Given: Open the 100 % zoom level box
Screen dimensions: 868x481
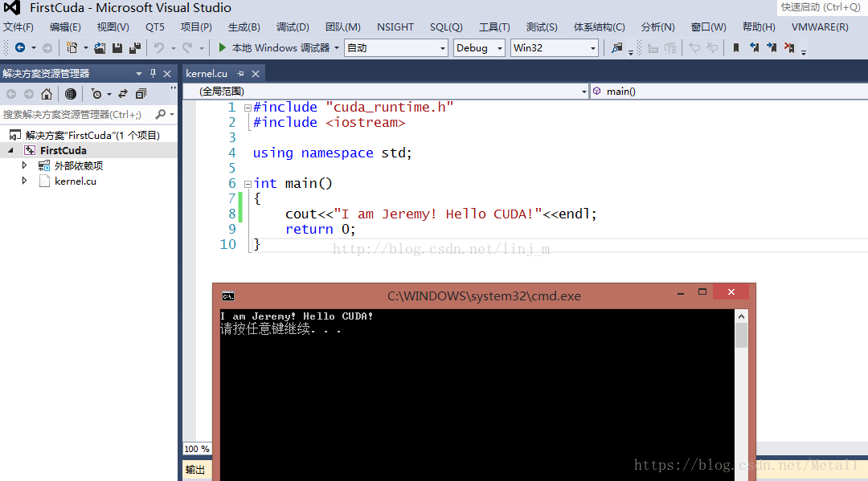Looking at the screenshot, I should [x=197, y=449].
